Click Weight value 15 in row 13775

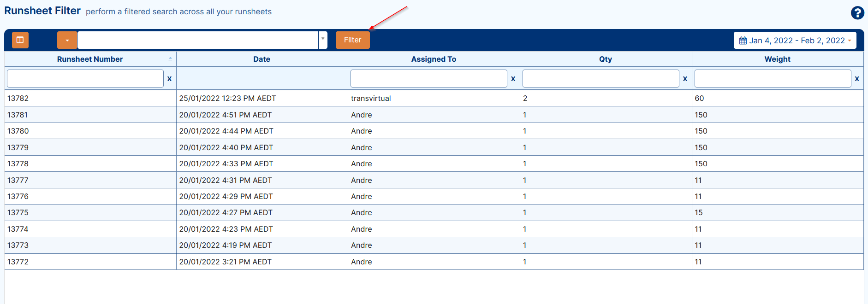[698, 212]
